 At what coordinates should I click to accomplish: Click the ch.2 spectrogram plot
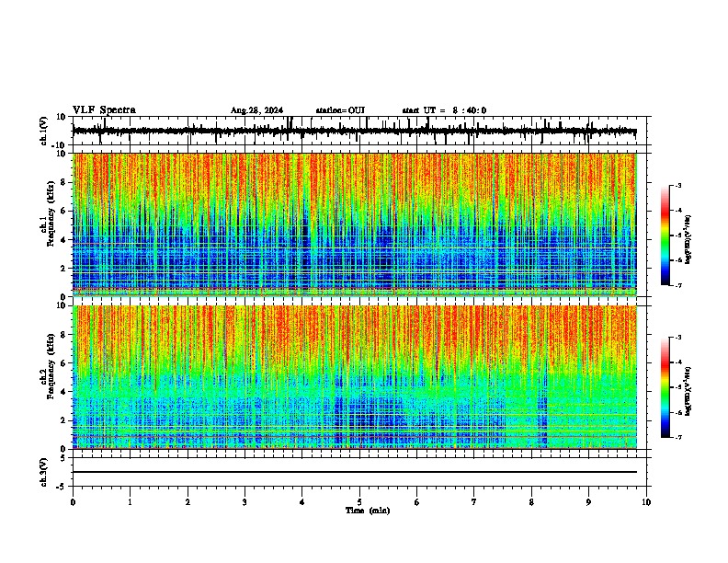click(x=358, y=377)
